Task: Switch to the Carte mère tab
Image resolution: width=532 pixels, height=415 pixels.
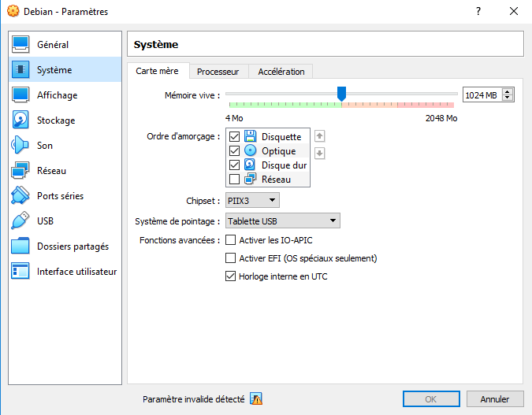Action: tap(157, 71)
